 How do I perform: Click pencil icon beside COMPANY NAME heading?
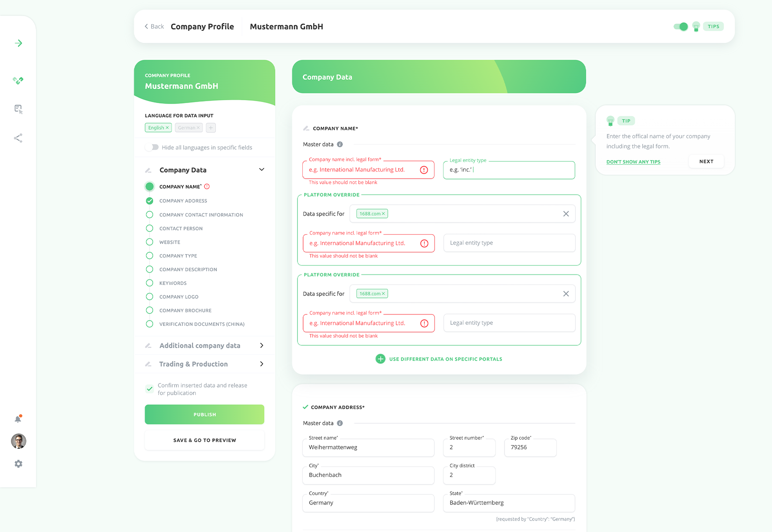coord(306,128)
